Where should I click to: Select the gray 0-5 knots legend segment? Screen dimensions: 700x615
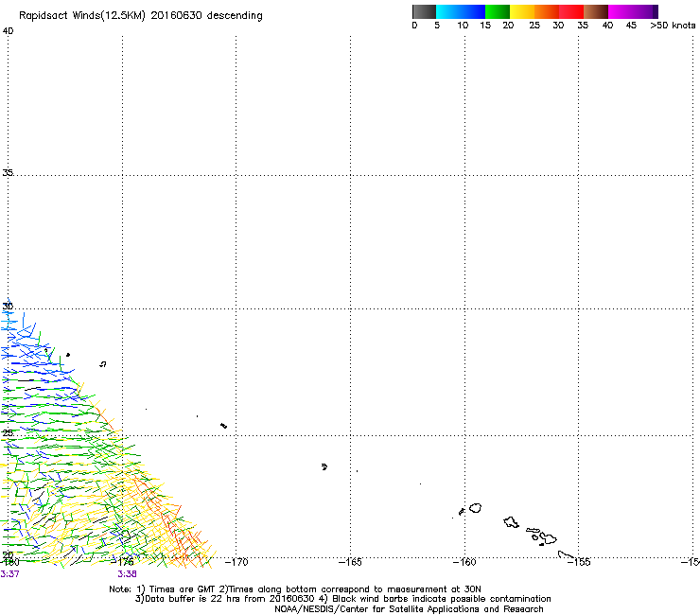424,11
